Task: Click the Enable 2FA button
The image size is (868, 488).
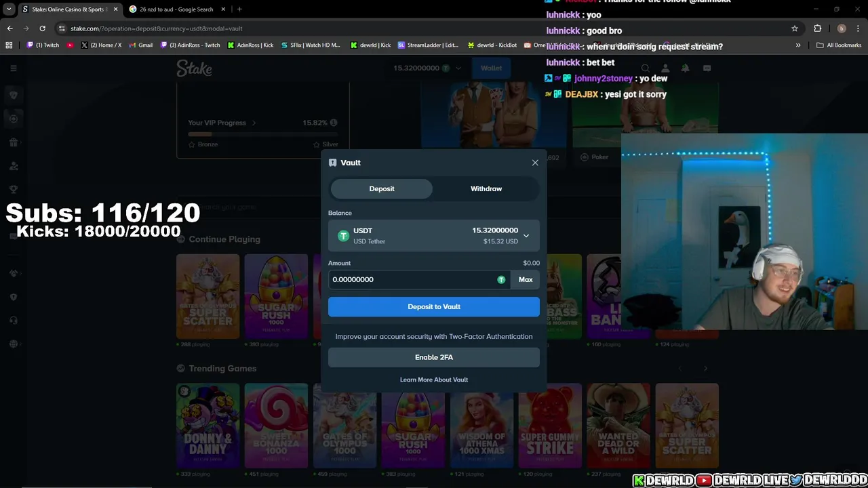Action: 434,357
